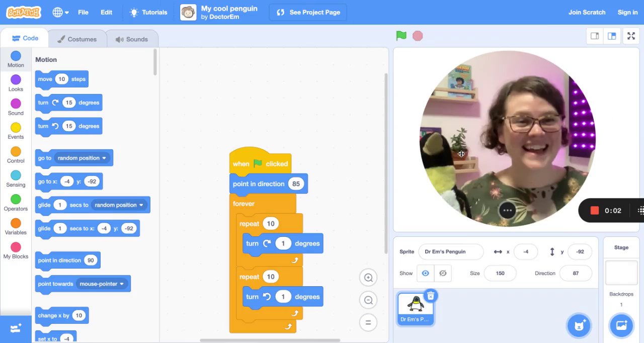The height and width of the screenshot is (343, 644).
Task: Click the Add Extension button
Action: [16, 328]
